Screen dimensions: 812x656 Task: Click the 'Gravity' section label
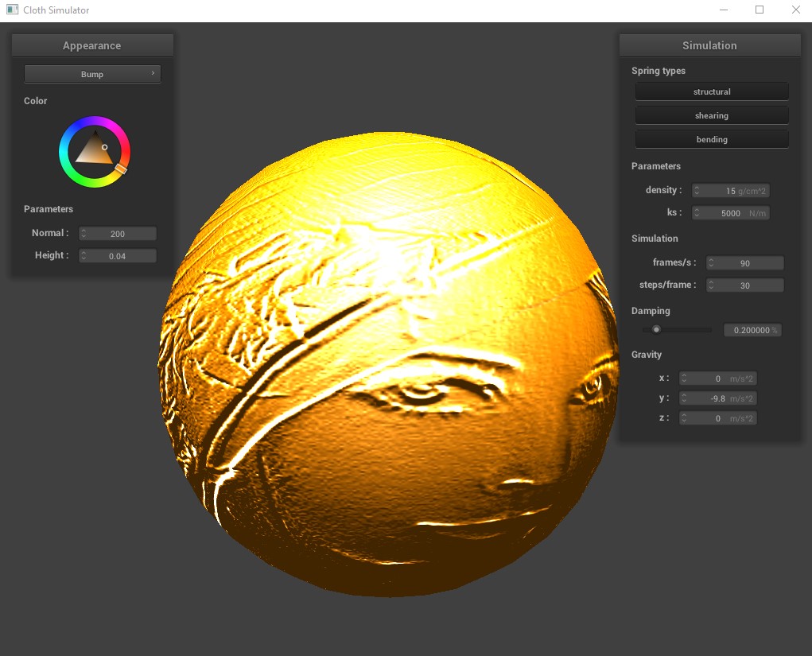647,355
